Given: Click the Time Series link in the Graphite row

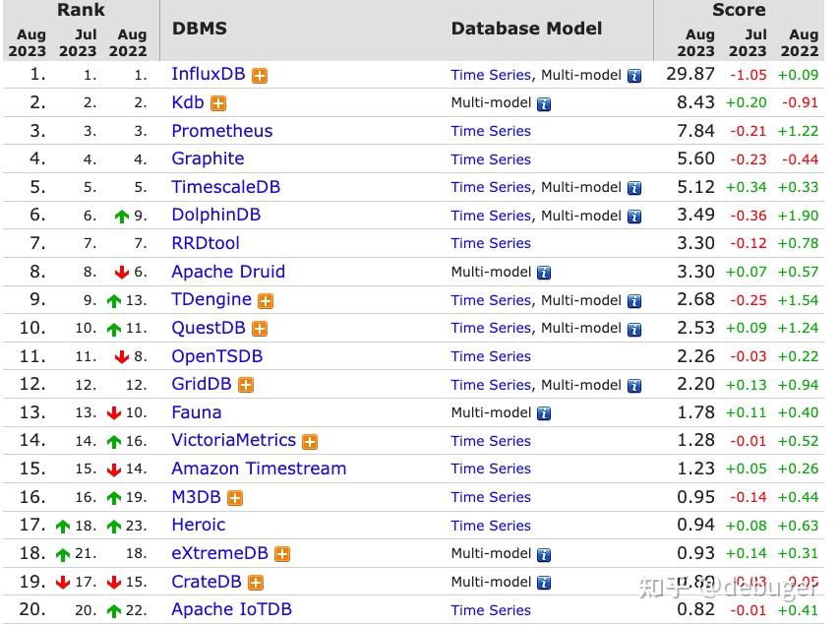Looking at the screenshot, I should pos(491,159).
